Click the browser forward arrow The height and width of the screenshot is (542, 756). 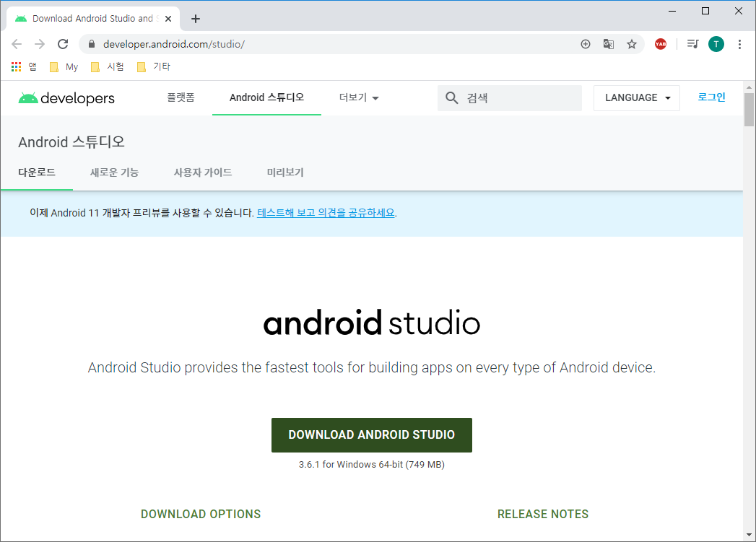click(x=40, y=44)
